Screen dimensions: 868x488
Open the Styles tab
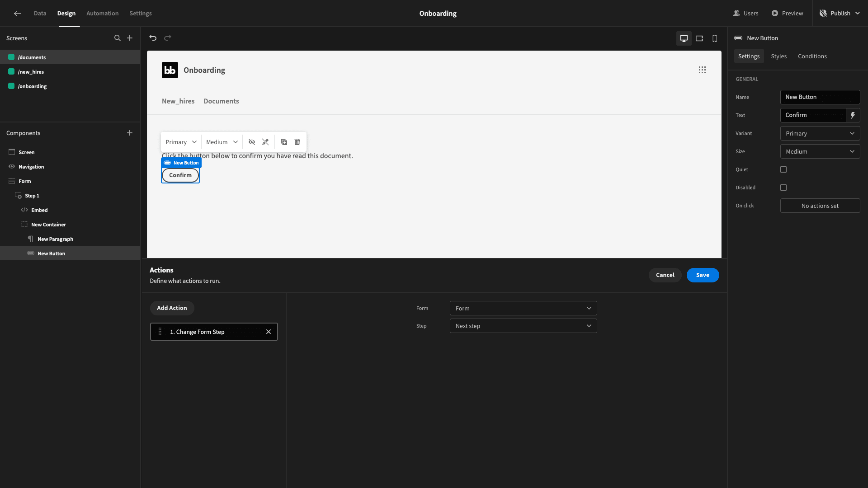(x=778, y=56)
